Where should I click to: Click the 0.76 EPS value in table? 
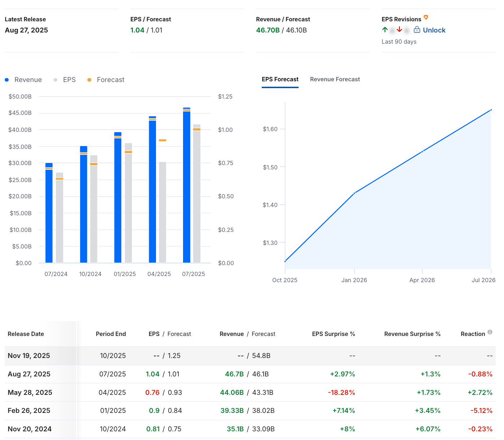[152, 393]
